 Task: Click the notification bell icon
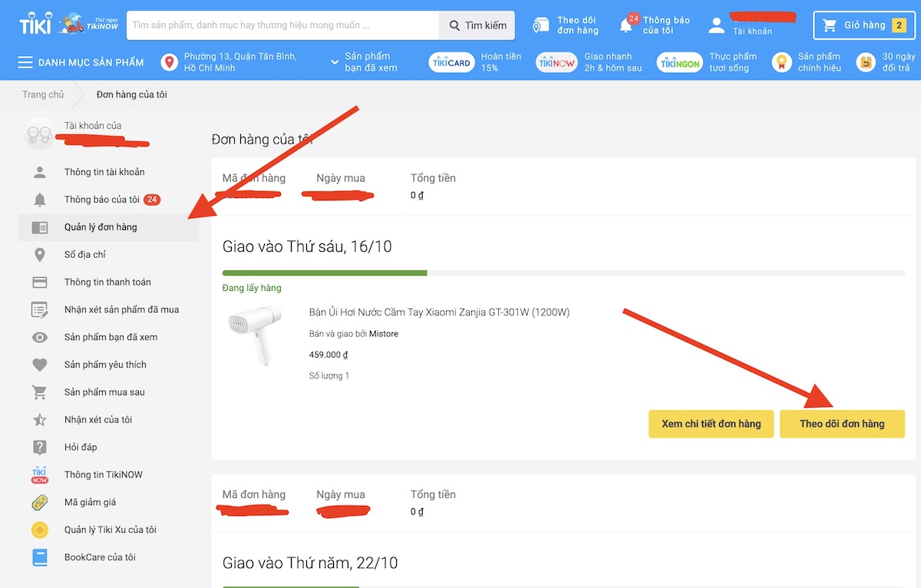point(626,25)
